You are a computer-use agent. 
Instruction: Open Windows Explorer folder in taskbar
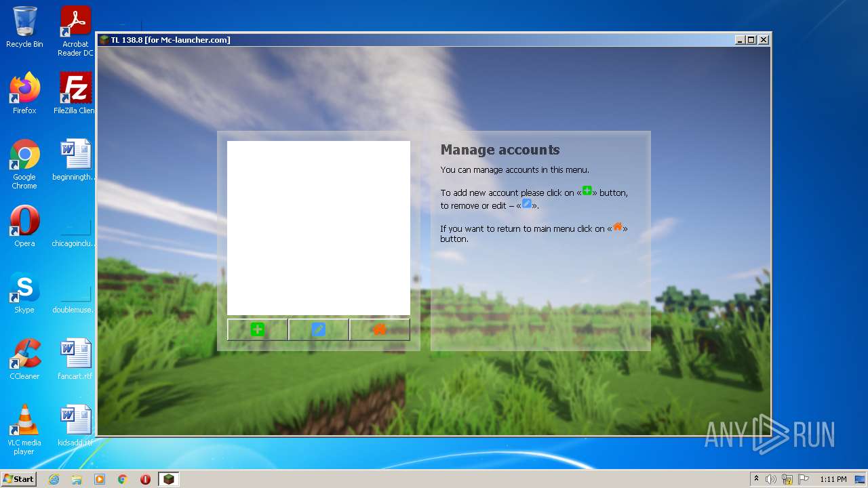tap(77, 479)
